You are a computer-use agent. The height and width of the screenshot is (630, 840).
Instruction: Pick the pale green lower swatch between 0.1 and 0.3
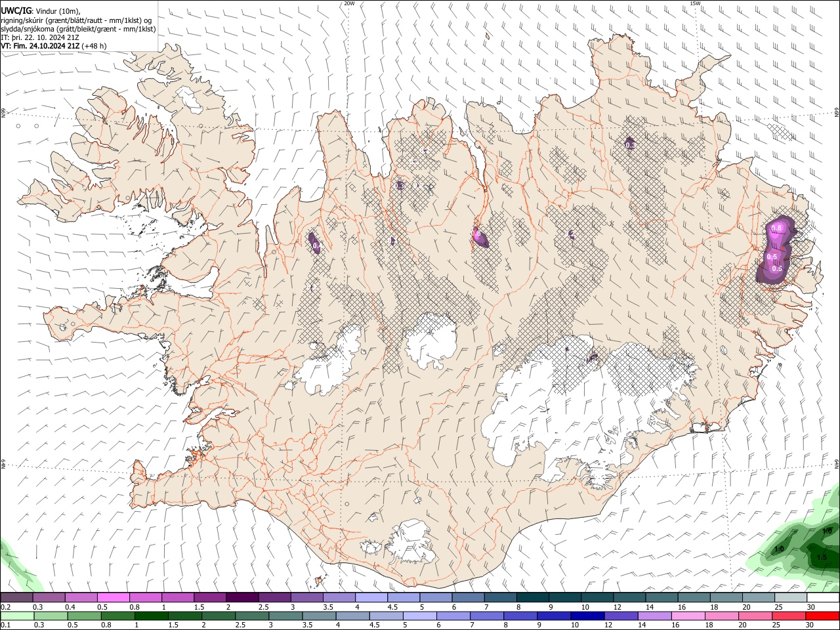coord(17,616)
